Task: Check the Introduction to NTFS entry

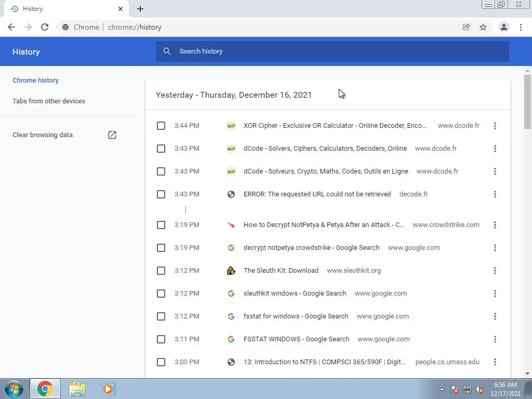Action: pos(161,362)
